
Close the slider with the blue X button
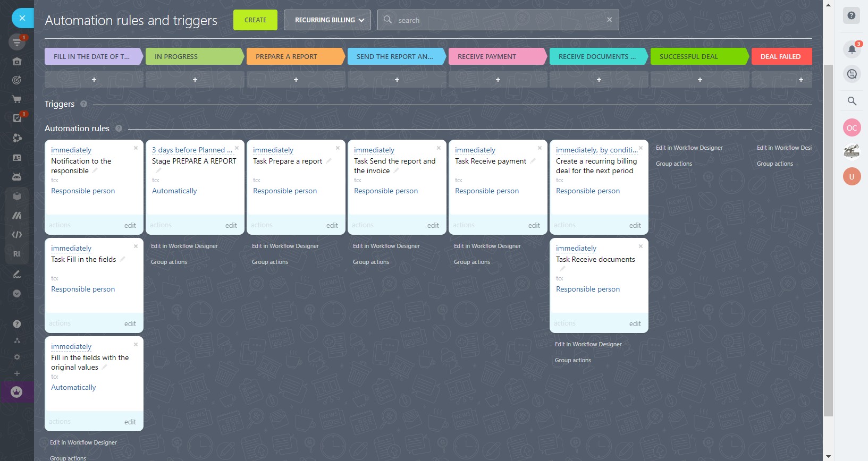click(22, 18)
